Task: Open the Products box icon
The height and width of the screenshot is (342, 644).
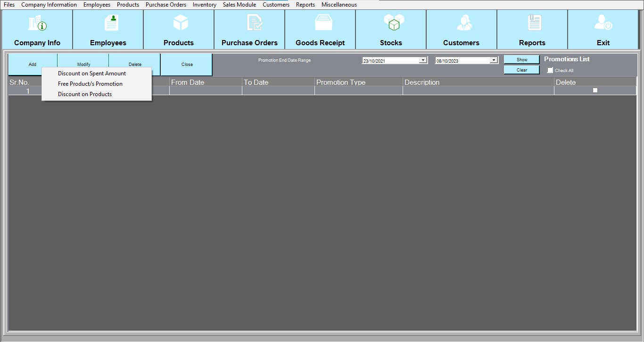Action: 181,23
